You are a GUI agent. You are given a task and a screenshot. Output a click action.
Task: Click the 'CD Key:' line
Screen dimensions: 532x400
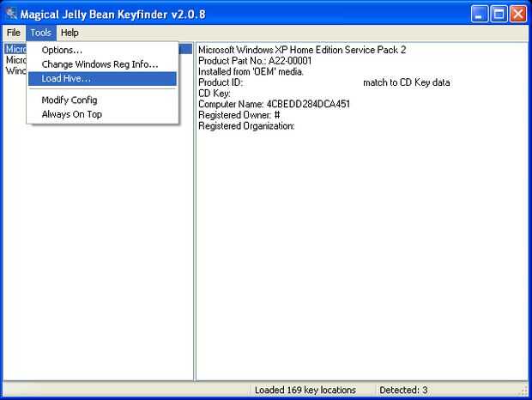215,94
